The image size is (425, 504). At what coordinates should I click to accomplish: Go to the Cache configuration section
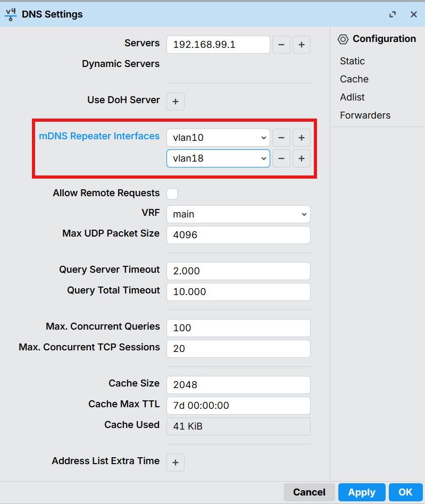point(354,79)
